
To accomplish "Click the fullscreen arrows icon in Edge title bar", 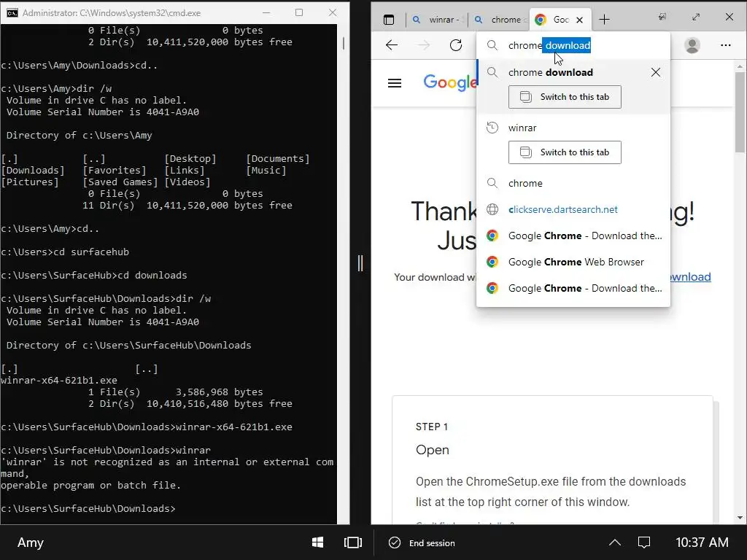I will [695, 17].
